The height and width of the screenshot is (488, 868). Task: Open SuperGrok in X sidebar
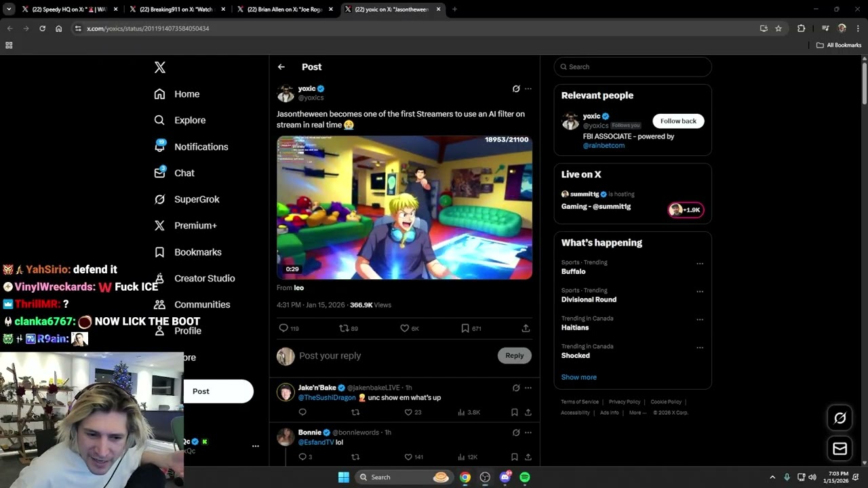point(186,199)
